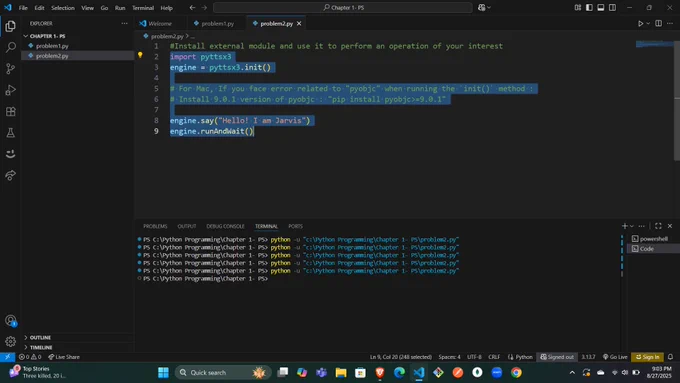Open Google Chrome from the taskbar
This screenshot has width=680, height=383.
click(516, 373)
